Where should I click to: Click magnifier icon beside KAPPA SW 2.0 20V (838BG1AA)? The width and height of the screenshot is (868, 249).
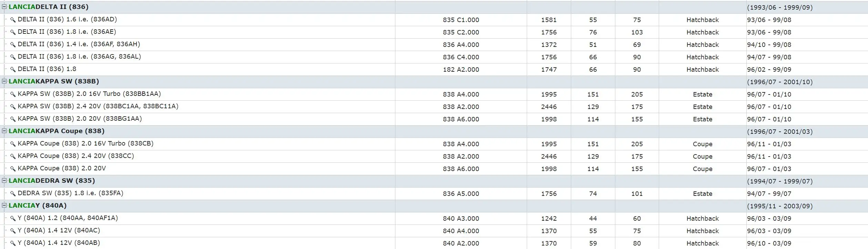[13, 119]
